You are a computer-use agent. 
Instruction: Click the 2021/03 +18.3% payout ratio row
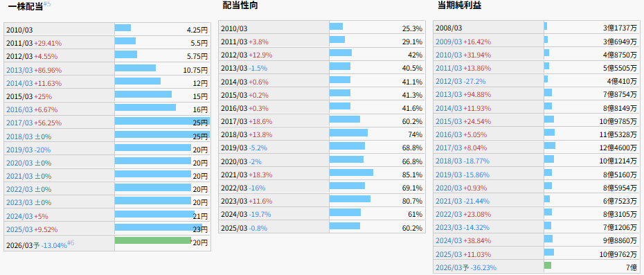[322, 175]
